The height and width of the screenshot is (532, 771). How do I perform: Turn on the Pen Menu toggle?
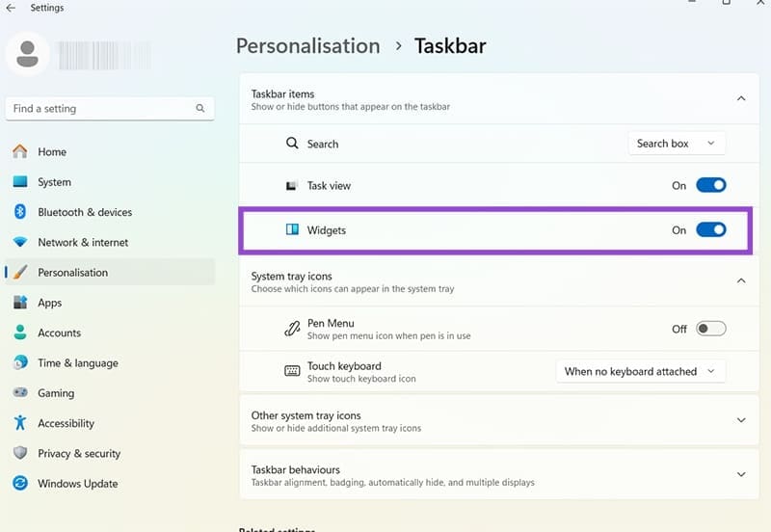[710, 329]
